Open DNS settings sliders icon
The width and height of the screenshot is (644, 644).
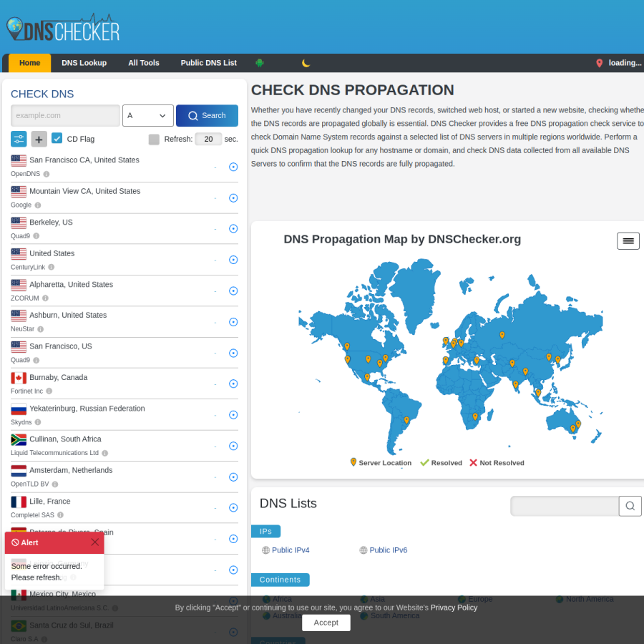(19, 140)
